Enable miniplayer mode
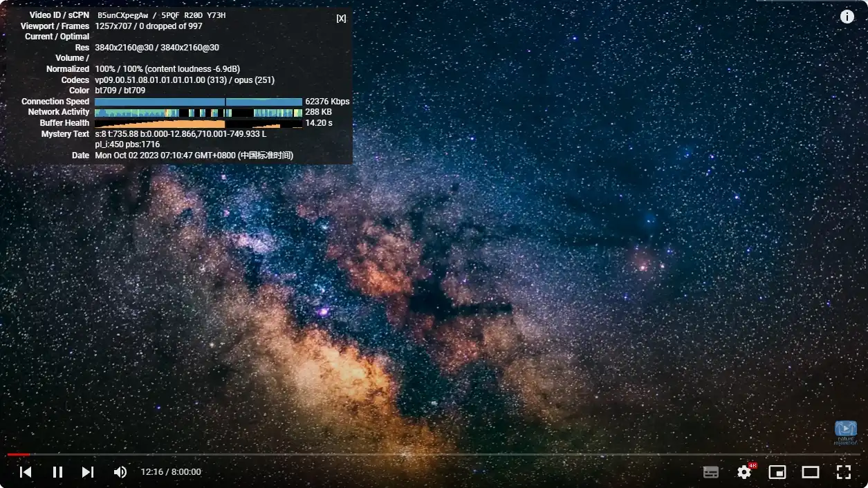Viewport: 868px width, 488px height. click(777, 472)
